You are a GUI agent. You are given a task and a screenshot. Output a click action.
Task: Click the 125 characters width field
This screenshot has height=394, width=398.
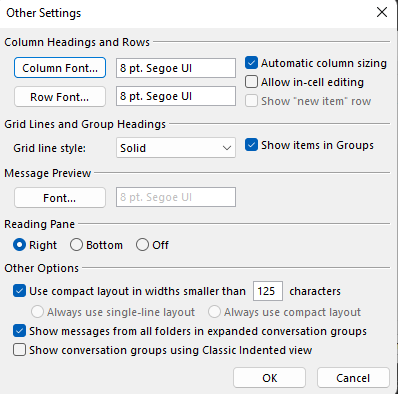(268, 291)
